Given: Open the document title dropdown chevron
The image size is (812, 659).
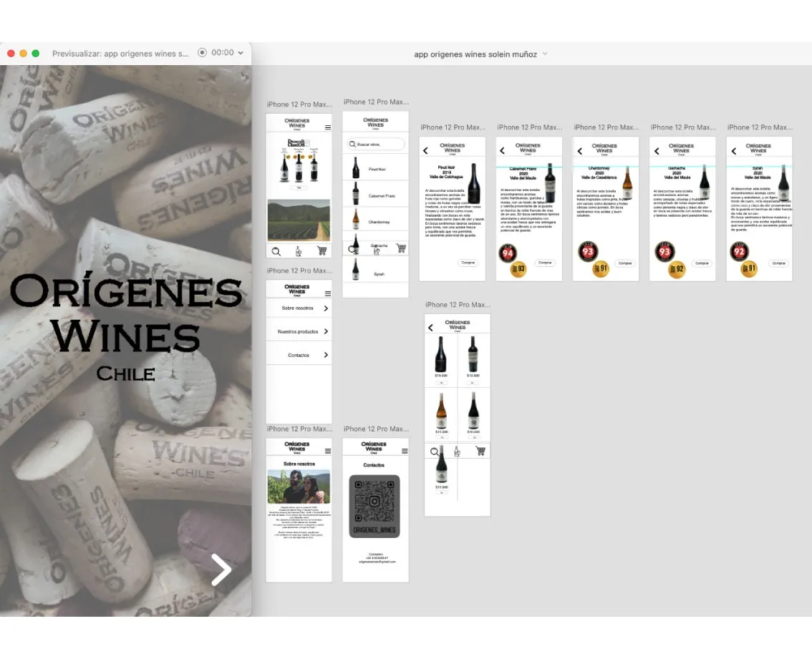Looking at the screenshot, I should (x=546, y=54).
